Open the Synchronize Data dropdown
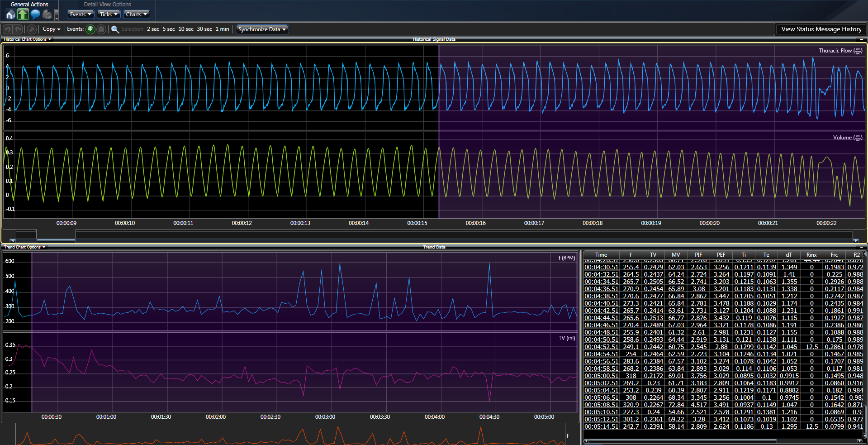868x445 pixels. [262, 29]
